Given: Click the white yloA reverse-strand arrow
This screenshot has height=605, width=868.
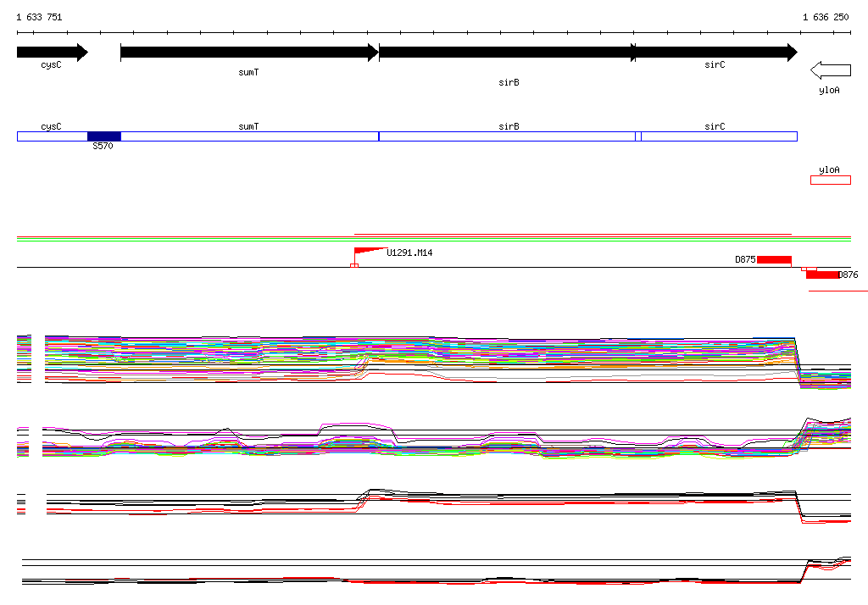Looking at the screenshot, I should tap(830, 69).
